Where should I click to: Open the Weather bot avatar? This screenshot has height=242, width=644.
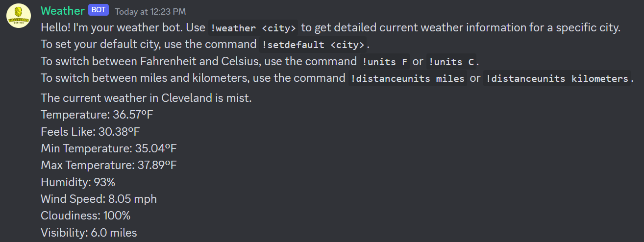(x=19, y=16)
